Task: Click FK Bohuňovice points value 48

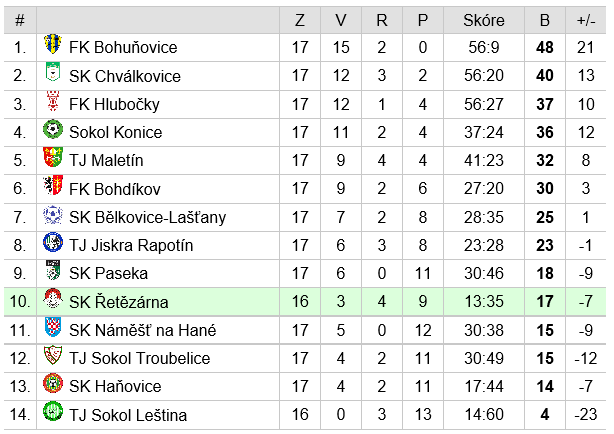Action: [545, 47]
